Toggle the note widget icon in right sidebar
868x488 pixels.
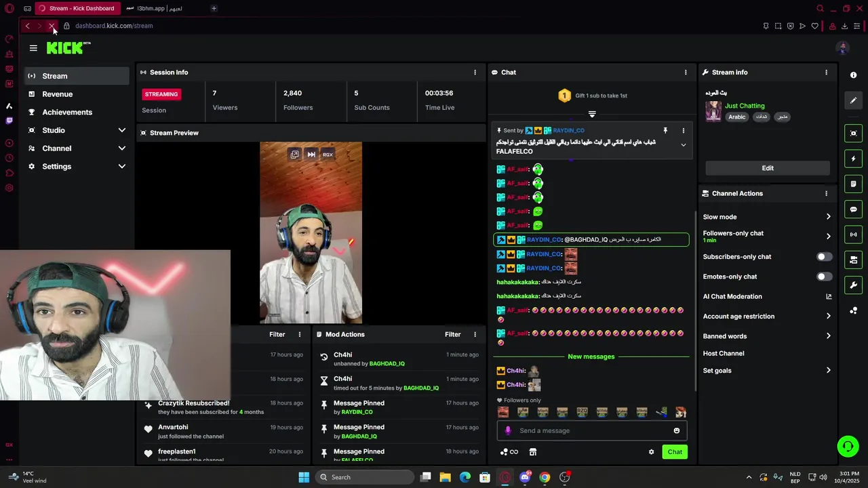coord(854,184)
